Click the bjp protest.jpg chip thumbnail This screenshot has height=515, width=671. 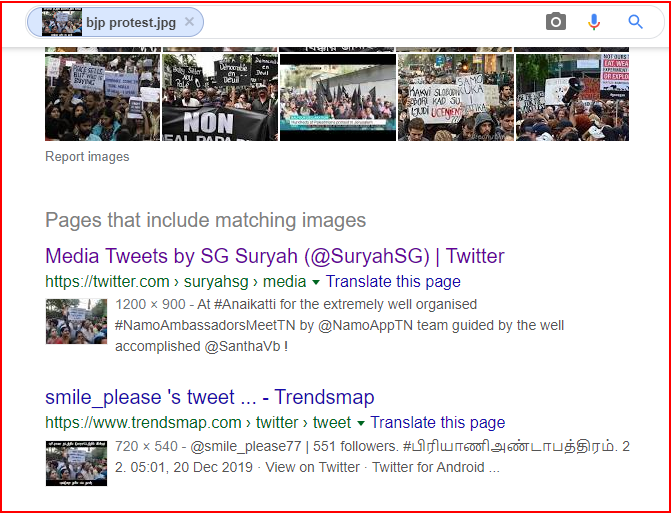pyautogui.click(x=62, y=22)
